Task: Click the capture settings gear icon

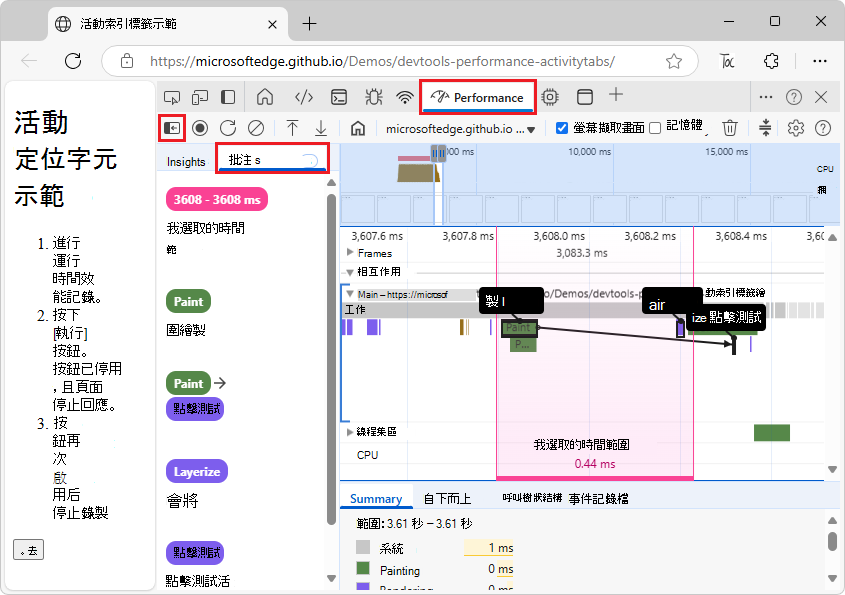Action: coord(795,128)
